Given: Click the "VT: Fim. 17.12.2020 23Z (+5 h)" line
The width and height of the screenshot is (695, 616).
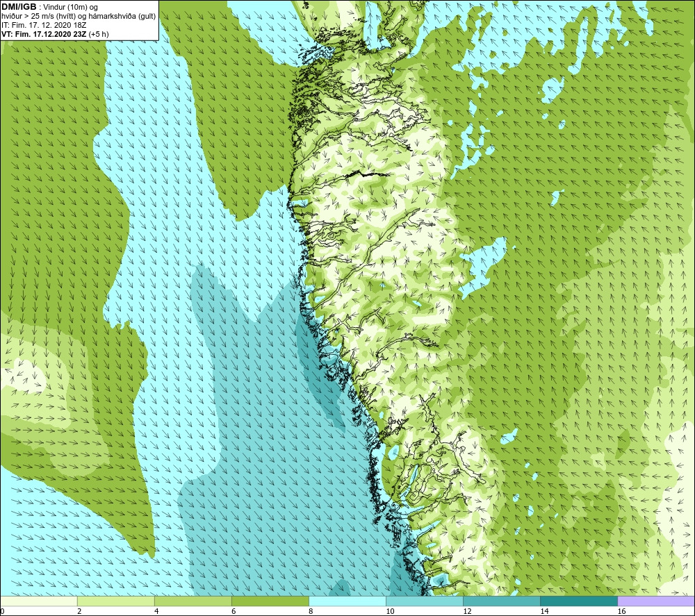Looking at the screenshot, I should pos(55,34).
